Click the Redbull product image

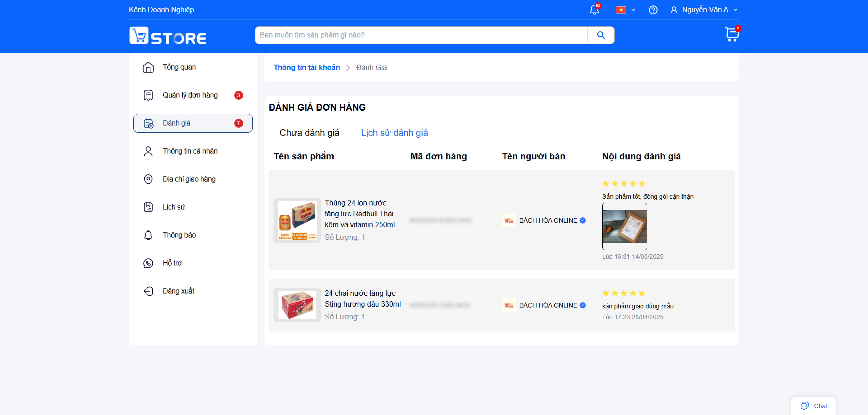[297, 220]
